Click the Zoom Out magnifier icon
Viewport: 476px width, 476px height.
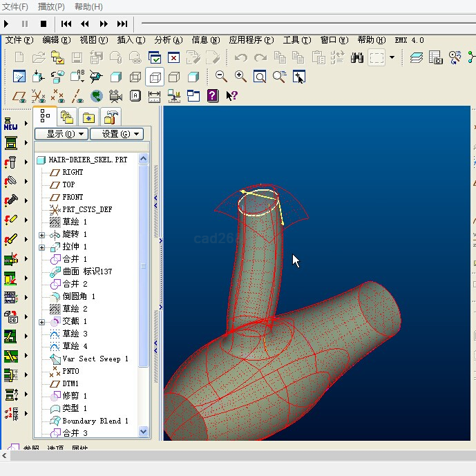pyautogui.click(x=221, y=77)
